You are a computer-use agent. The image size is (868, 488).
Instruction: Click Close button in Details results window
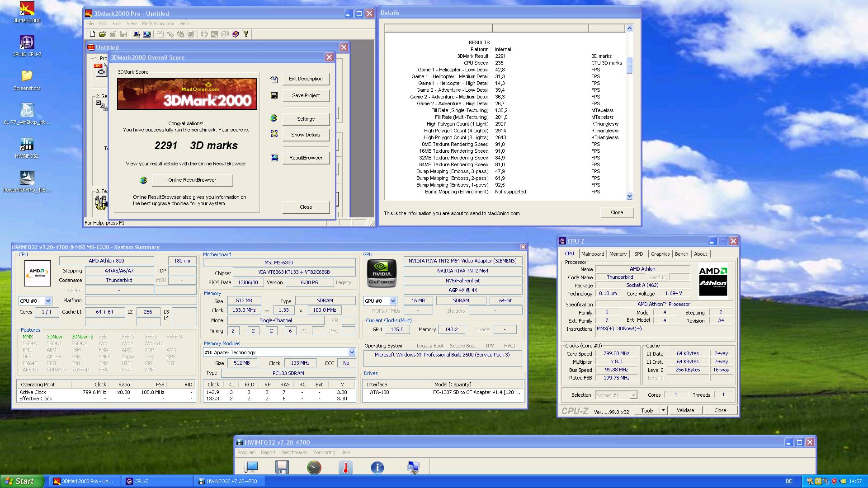[x=617, y=212]
